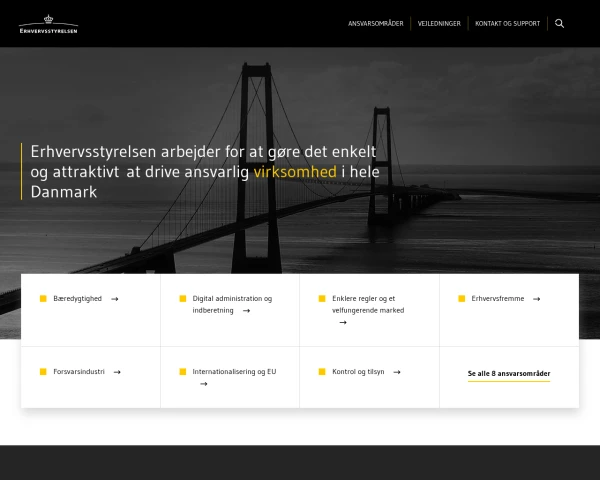
Task: Click arrow next to Forsvarsindustri
Action: point(117,372)
